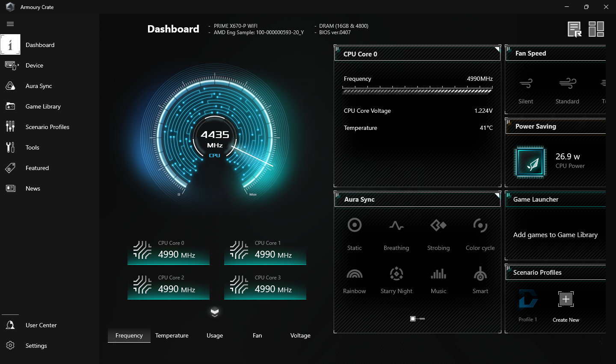Expand the CPU core list chevron

215,312
